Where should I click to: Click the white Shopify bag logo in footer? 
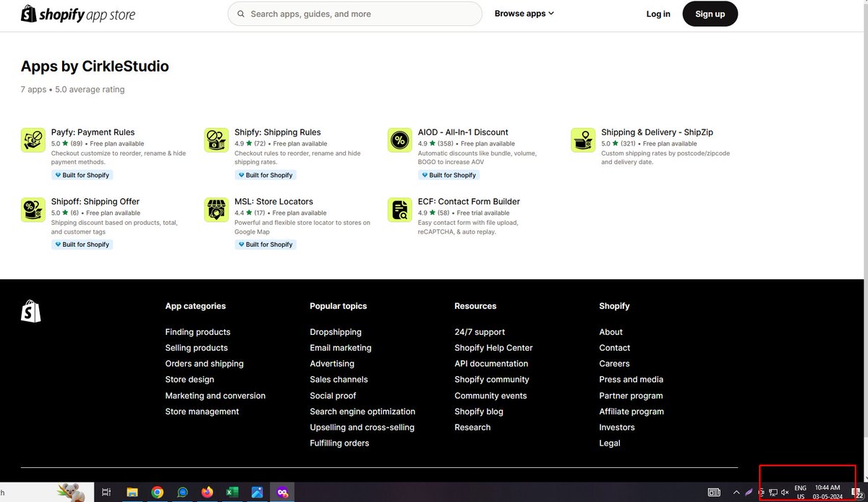click(x=31, y=311)
